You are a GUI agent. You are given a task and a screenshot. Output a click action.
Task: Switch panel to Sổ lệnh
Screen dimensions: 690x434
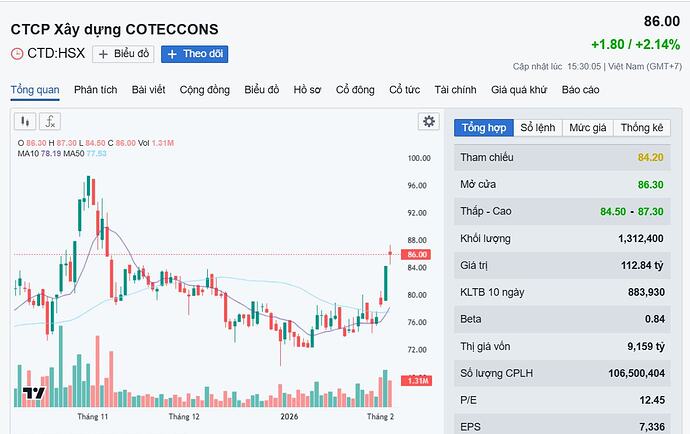pyautogui.click(x=537, y=127)
